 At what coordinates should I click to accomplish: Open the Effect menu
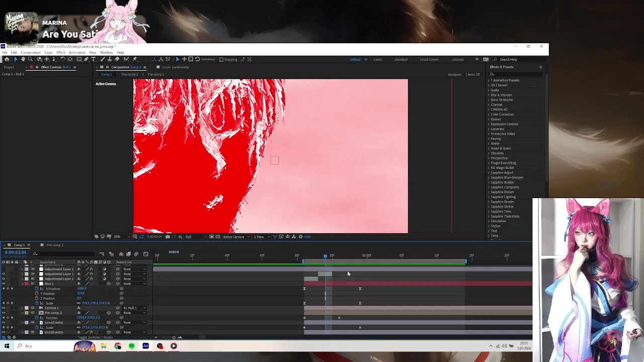point(61,53)
